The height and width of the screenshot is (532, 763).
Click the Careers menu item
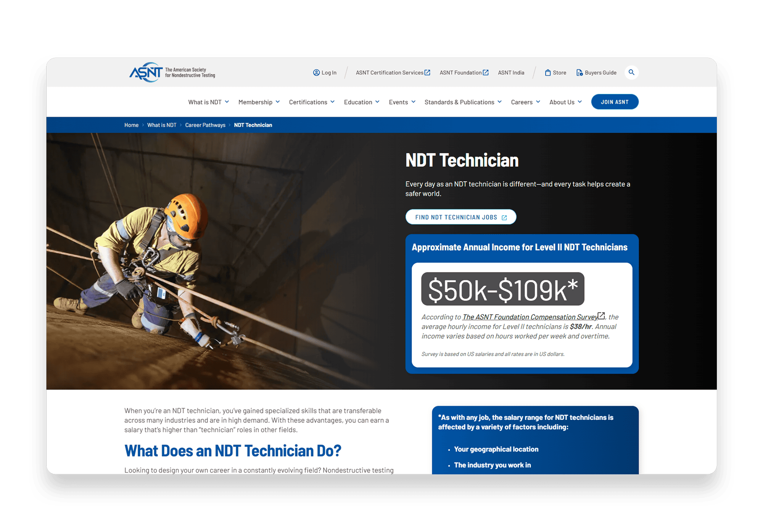click(x=522, y=102)
